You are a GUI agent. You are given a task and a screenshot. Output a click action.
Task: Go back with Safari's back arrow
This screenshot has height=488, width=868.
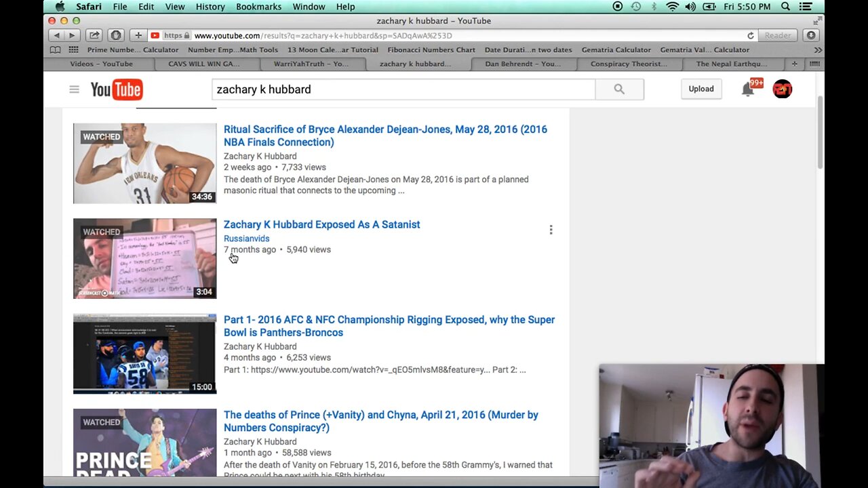coord(56,35)
